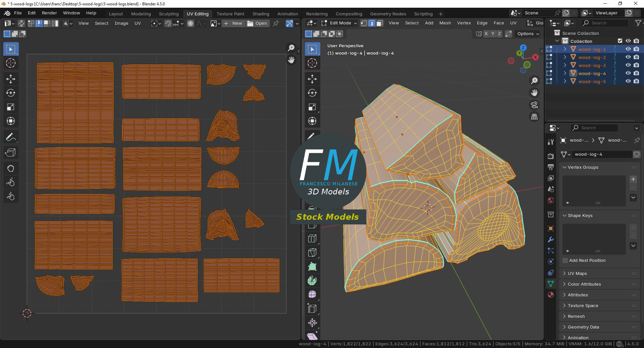The width and height of the screenshot is (644, 348).
Task: Select the Scale tool in 3D viewport
Action: [312, 107]
